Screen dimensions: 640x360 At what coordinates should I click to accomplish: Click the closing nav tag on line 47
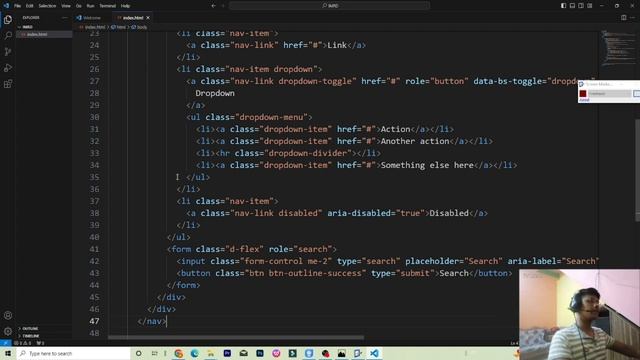152,321
